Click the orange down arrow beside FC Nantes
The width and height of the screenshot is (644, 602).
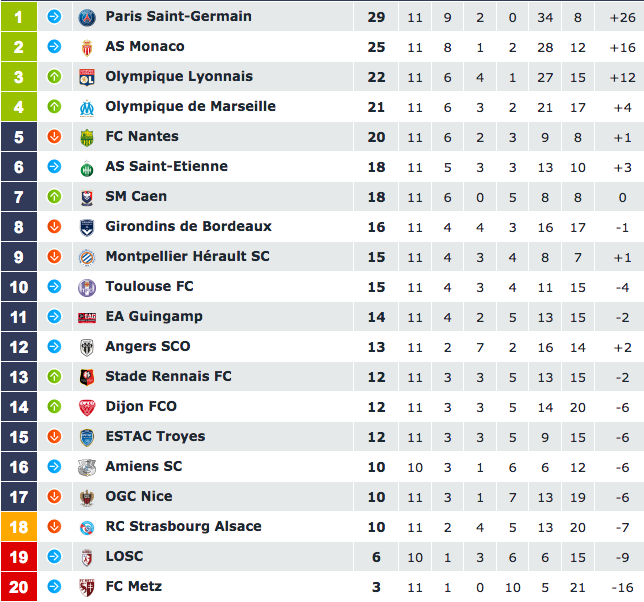[54, 137]
